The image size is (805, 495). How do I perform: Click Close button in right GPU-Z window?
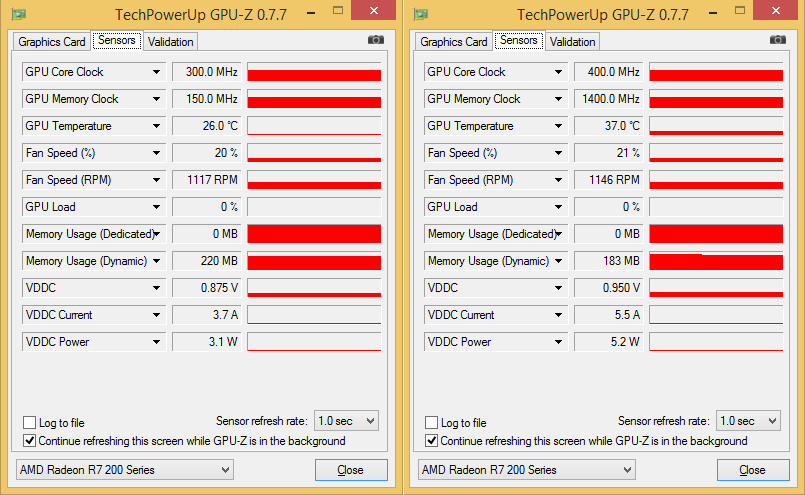753,470
